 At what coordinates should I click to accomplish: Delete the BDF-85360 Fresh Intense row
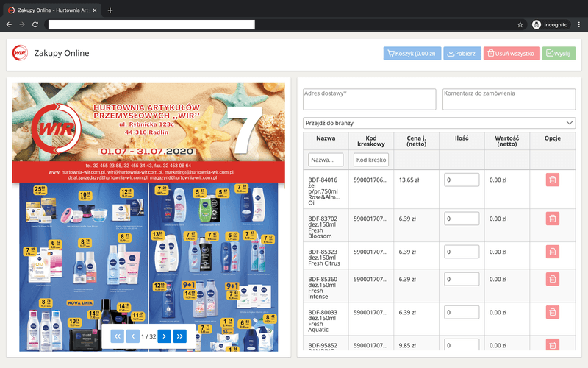coord(553,279)
